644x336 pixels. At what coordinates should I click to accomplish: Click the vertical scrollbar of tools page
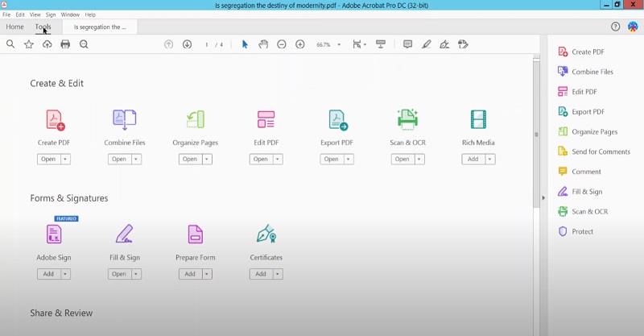tap(536, 134)
